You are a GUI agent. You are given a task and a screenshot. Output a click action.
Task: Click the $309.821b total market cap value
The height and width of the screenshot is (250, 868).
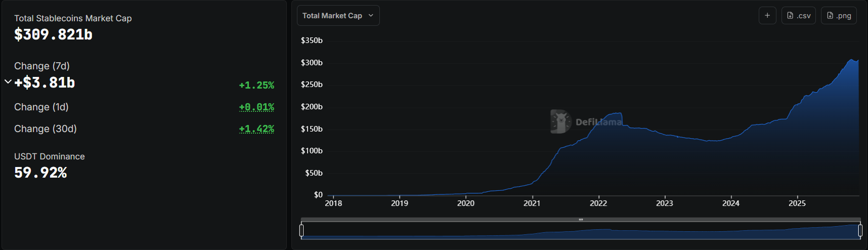point(53,34)
